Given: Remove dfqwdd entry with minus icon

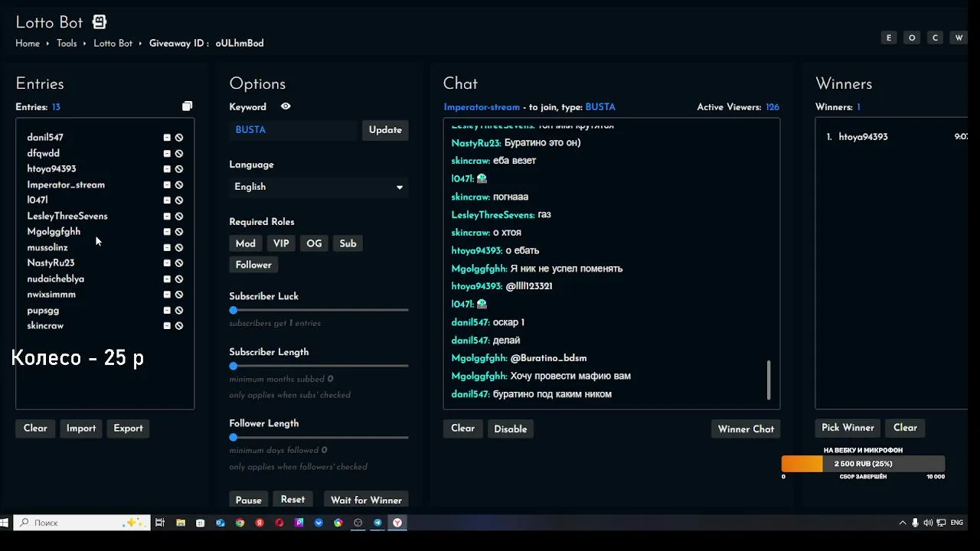Looking at the screenshot, I should [x=167, y=154].
